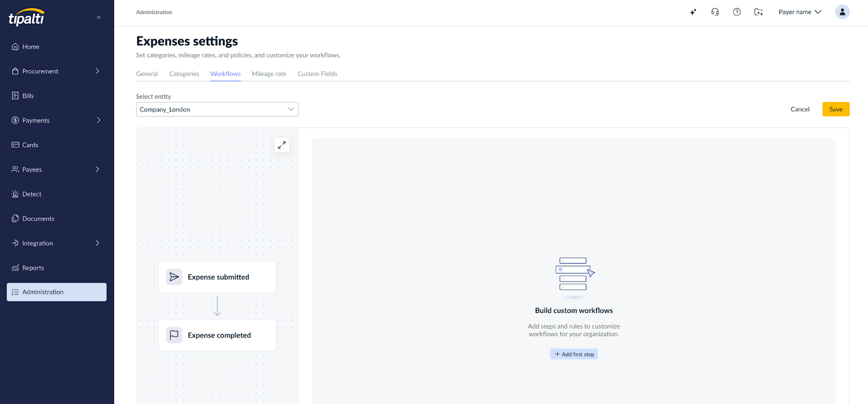The image size is (868, 404).
Task: Open Detect in the sidebar
Action: tap(31, 194)
